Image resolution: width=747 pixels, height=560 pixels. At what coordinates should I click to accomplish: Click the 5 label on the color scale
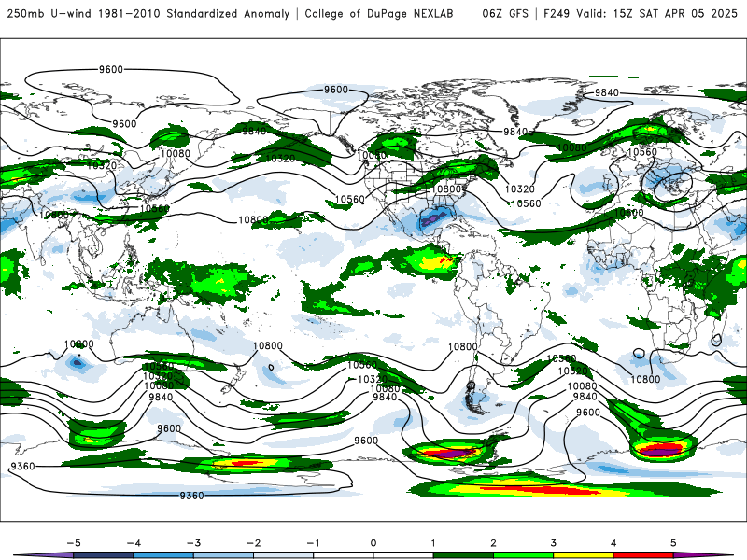[x=673, y=543]
